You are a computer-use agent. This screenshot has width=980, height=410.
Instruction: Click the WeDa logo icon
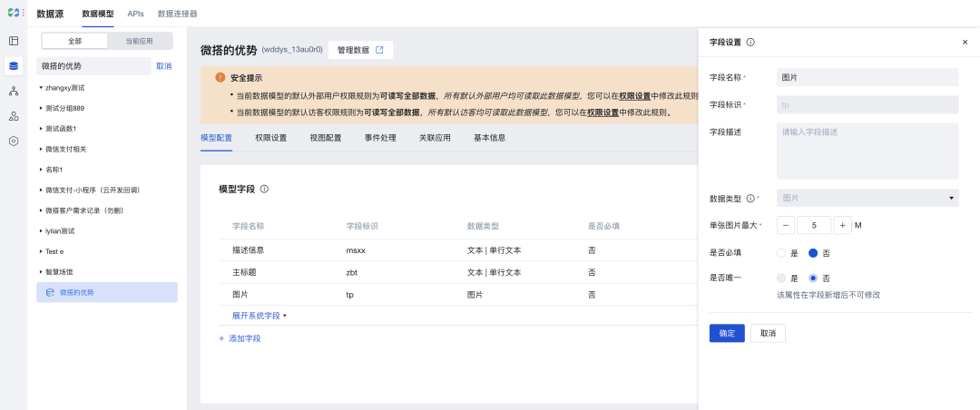(x=13, y=13)
